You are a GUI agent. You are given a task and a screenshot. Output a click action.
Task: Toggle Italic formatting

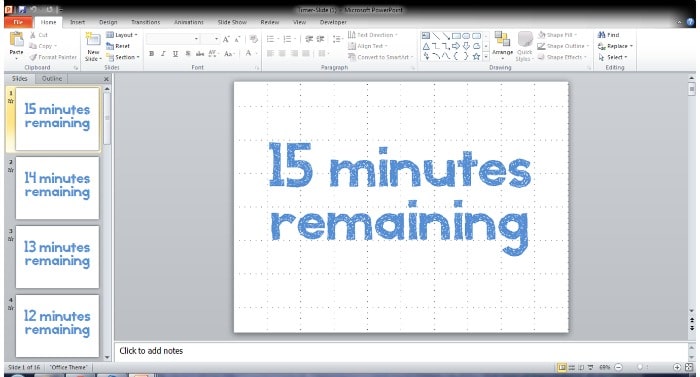[163, 54]
